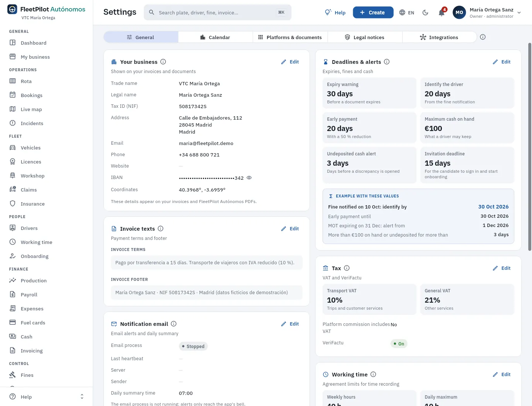Open the notifications bell
Image resolution: width=532 pixels, height=406 pixels.
441,13
